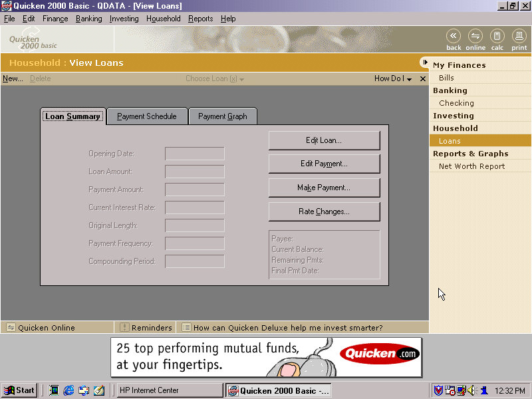Click the print icon
The height and width of the screenshot is (399, 532).
point(519,39)
